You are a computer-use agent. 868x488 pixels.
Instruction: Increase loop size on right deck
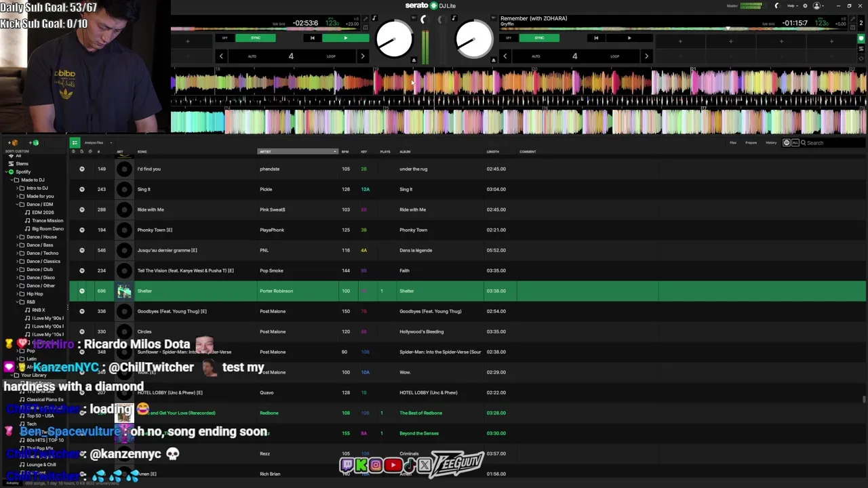click(x=646, y=56)
